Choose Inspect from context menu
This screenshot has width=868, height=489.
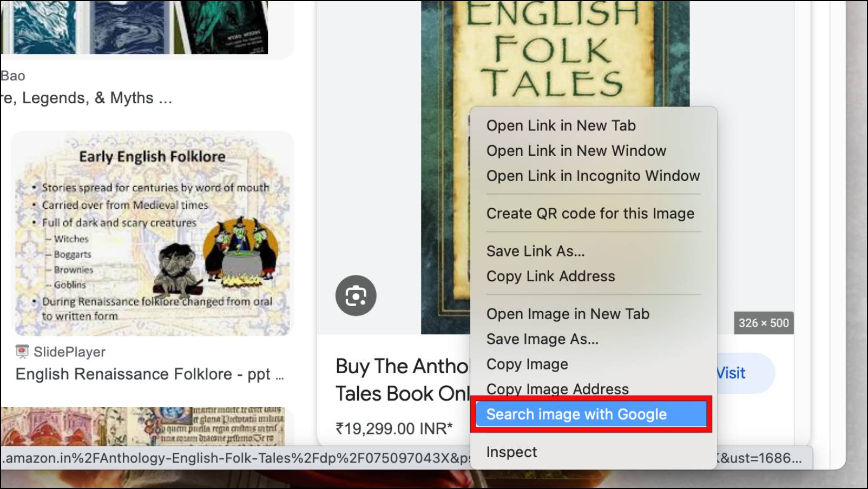click(511, 452)
